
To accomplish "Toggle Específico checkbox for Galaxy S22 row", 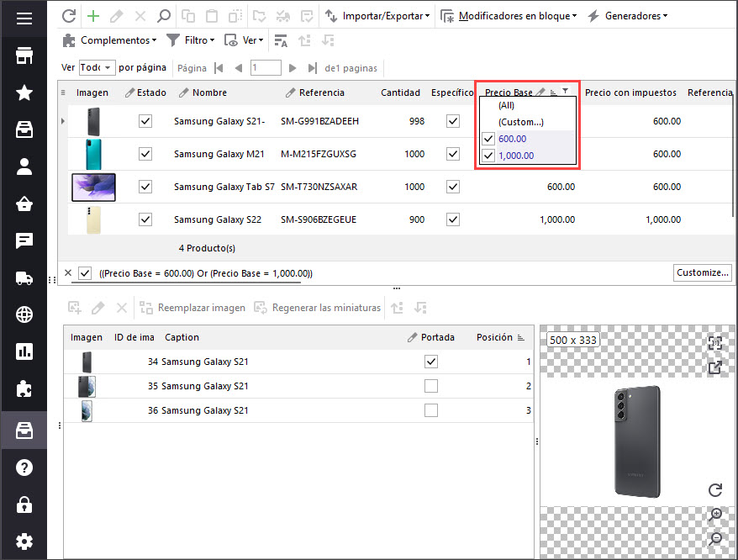I will pyautogui.click(x=453, y=219).
